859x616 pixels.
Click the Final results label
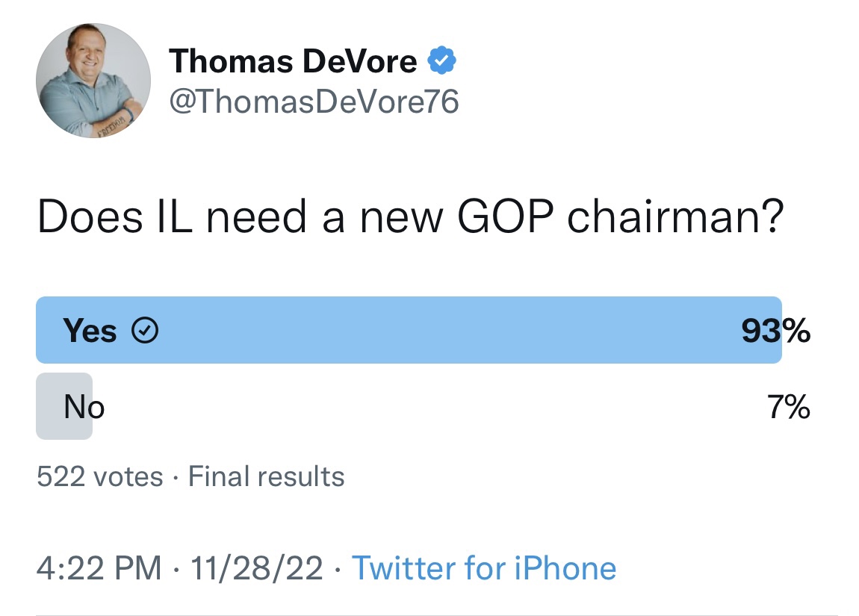tap(266, 476)
